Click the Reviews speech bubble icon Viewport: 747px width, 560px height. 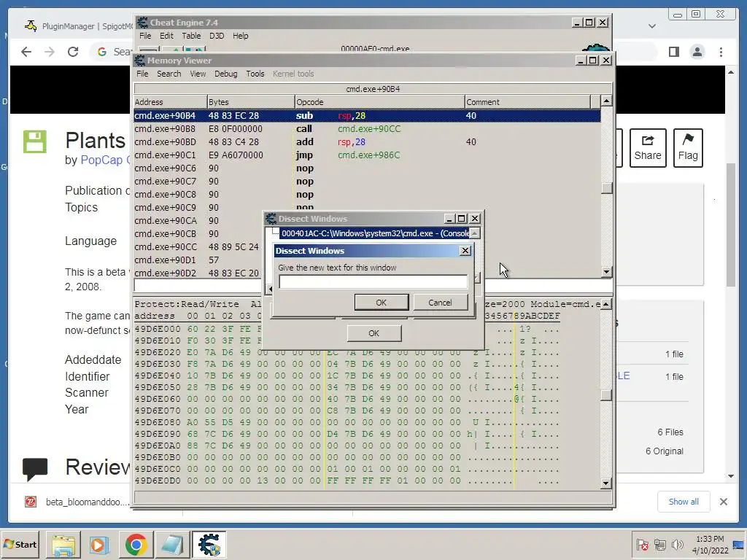coord(35,469)
